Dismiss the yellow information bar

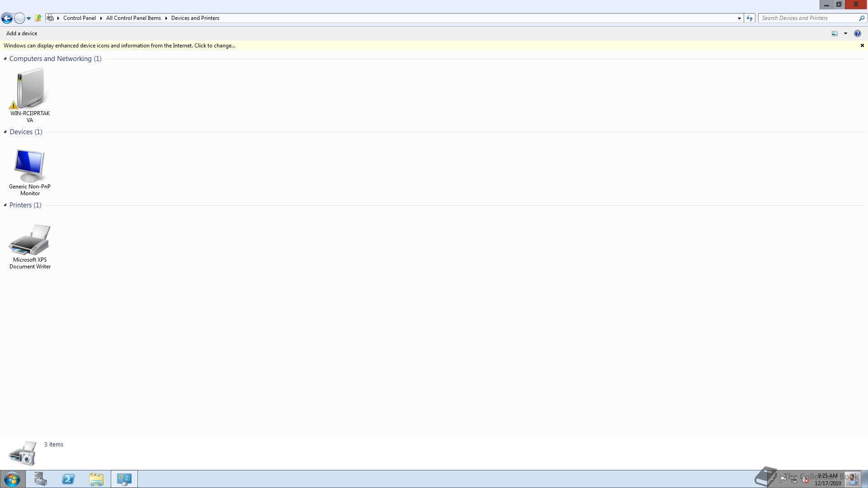click(x=862, y=46)
